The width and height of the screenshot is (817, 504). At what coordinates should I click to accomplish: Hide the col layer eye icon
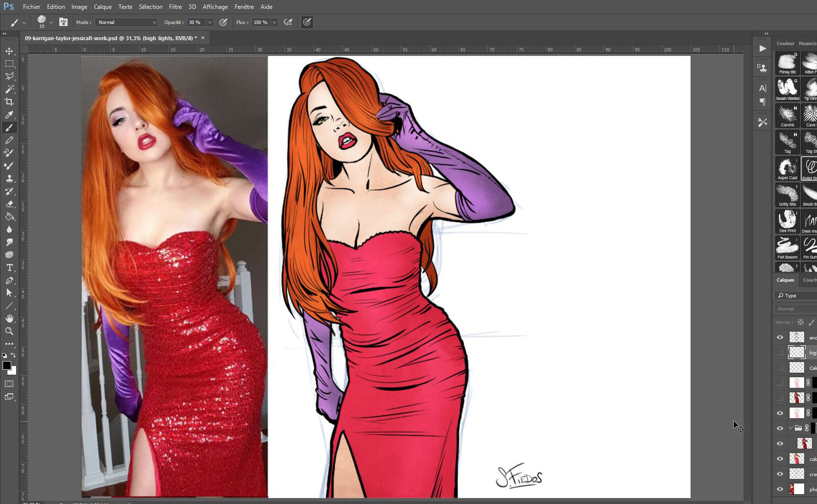(780, 459)
